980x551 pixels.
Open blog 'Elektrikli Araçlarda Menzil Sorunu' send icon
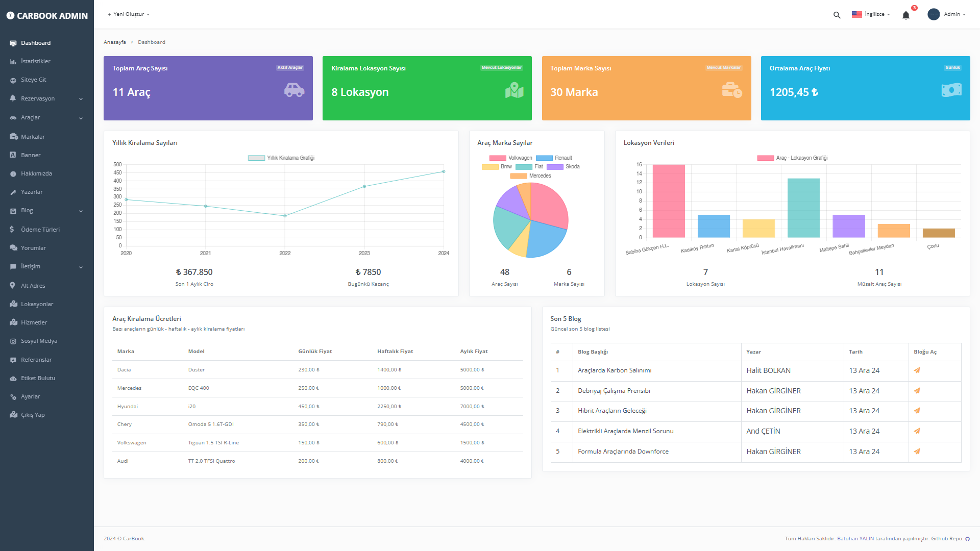point(917,431)
